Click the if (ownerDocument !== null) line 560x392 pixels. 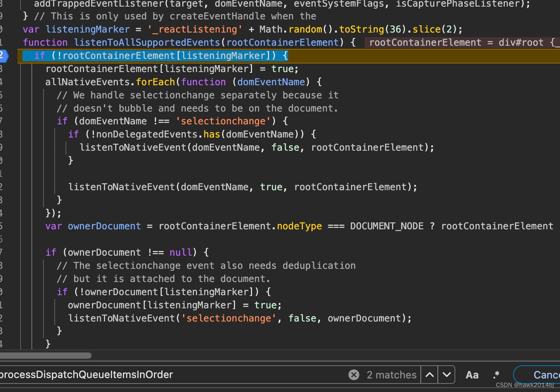click(127, 253)
